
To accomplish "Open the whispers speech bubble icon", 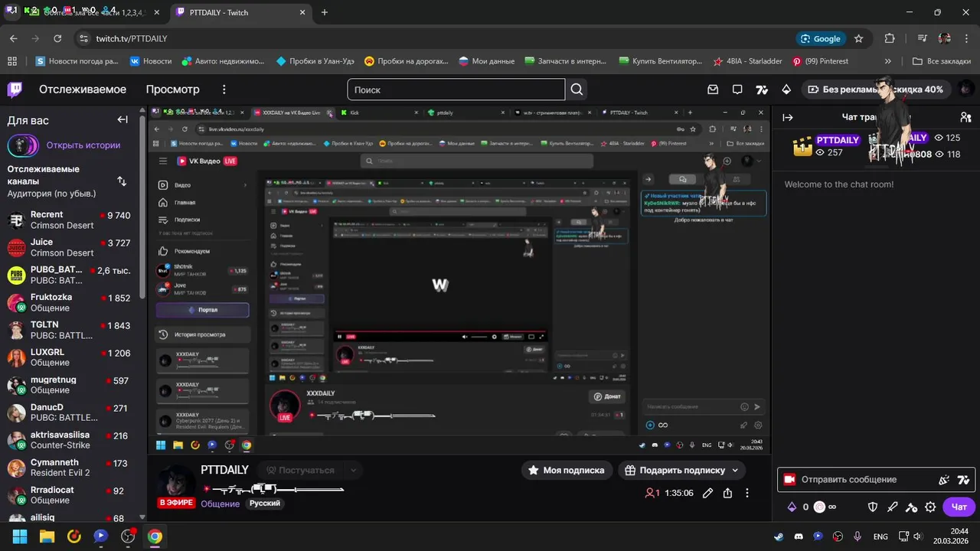I will tap(737, 90).
